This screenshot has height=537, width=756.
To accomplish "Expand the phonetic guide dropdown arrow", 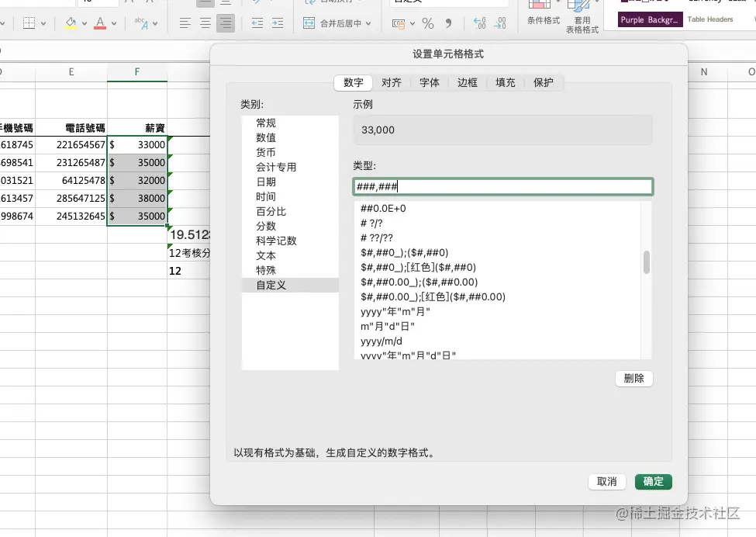I will pyautogui.click(x=155, y=23).
